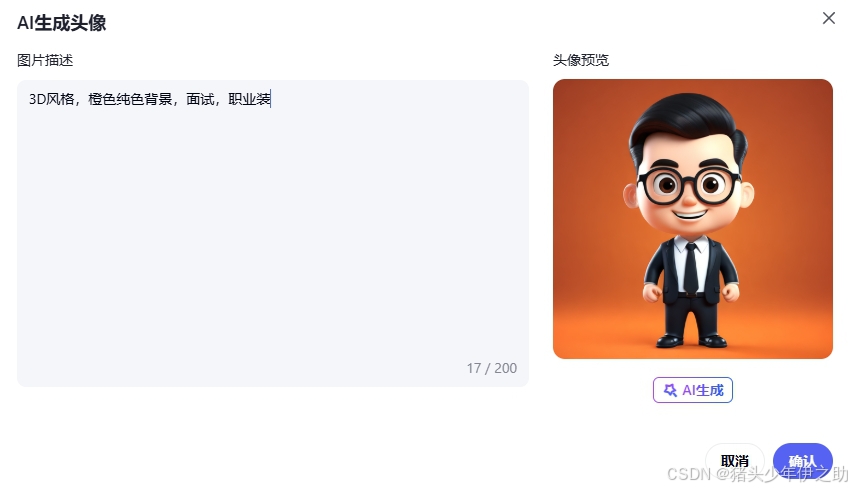Click the AI生成 button under the preview
Viewport: 852px width, 489px height.
[693, 390]
